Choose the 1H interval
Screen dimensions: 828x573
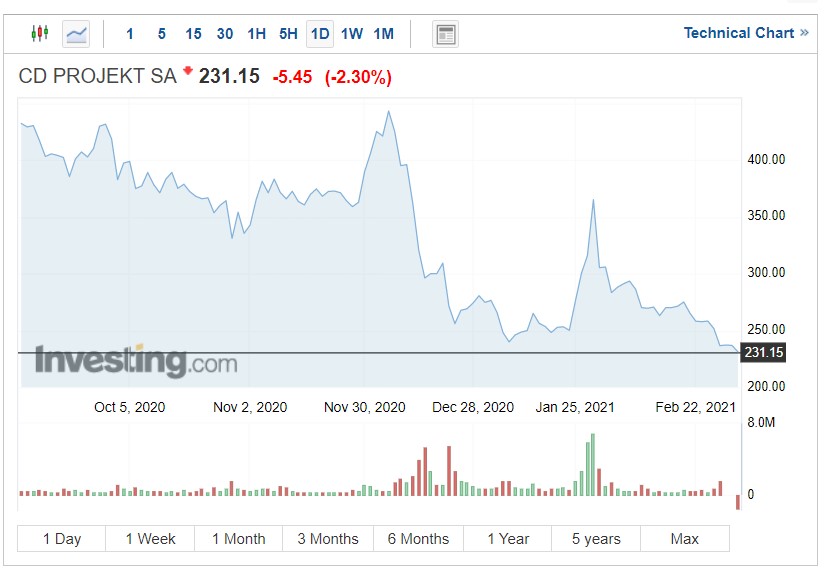257,34
